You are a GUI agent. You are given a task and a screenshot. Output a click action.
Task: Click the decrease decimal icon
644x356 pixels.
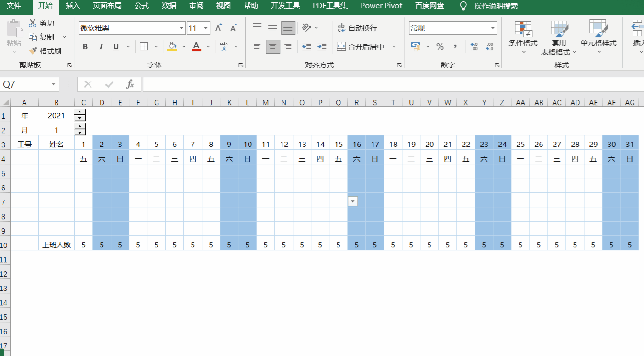tap(489, 46)
